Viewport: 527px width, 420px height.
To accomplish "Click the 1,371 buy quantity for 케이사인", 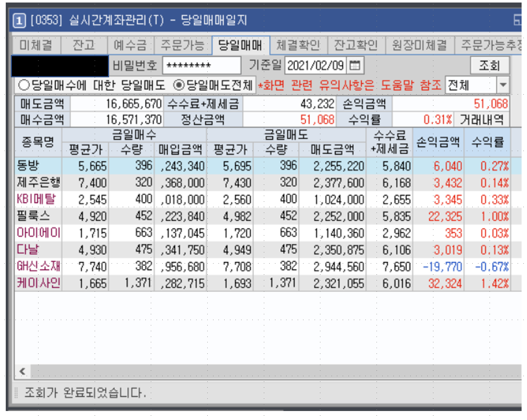I will click(138, 283).
